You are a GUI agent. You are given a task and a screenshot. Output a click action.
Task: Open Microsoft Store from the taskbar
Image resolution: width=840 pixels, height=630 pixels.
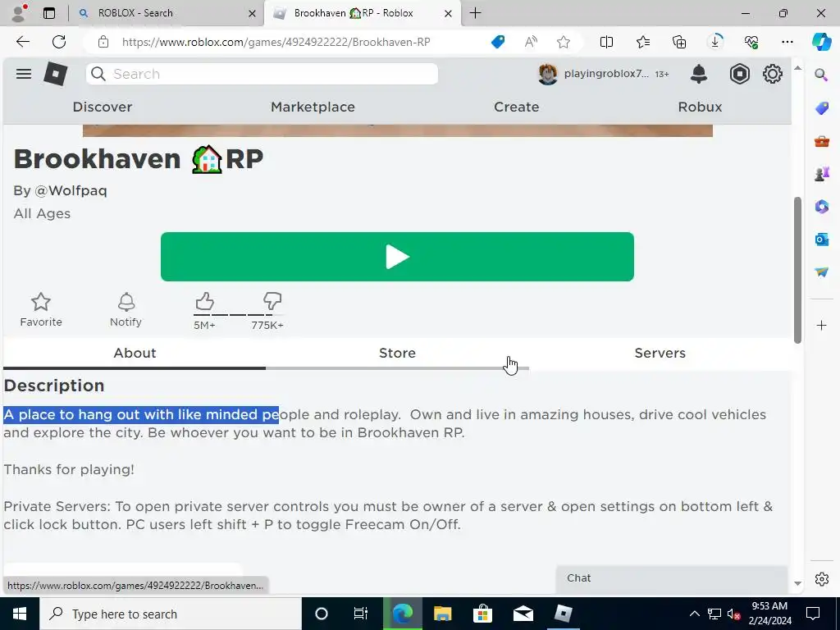coord(482,614)
